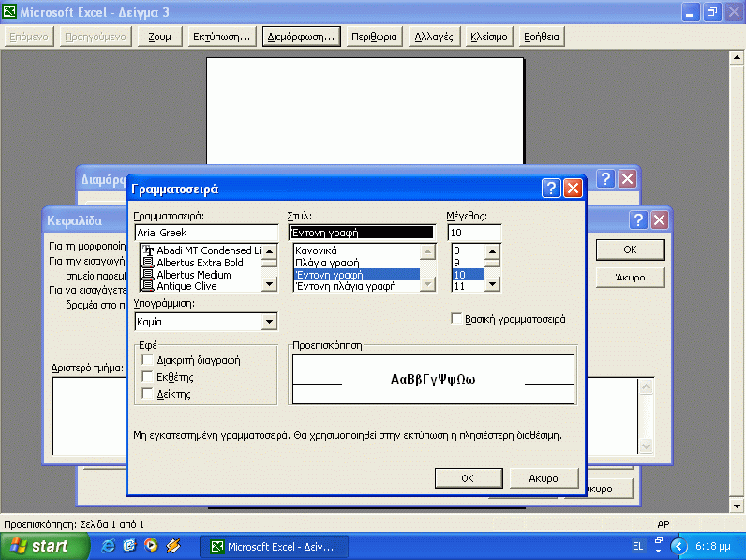This screenshot has height=560, width=746.
Task: Open the Windows start menu
Action: pyautogui.click(x=45, y=546)
